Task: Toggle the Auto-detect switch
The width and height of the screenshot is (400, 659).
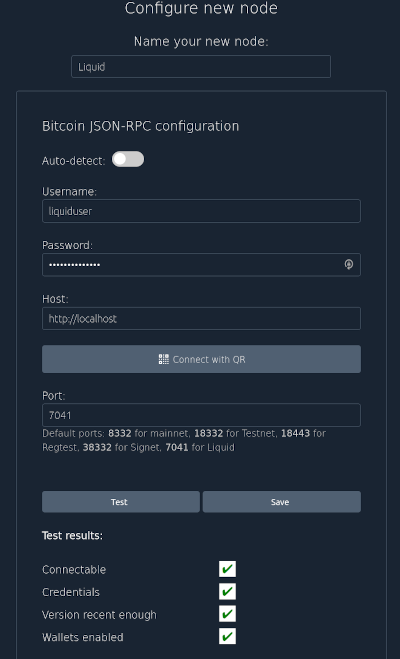Action: (x=128, y=159)
